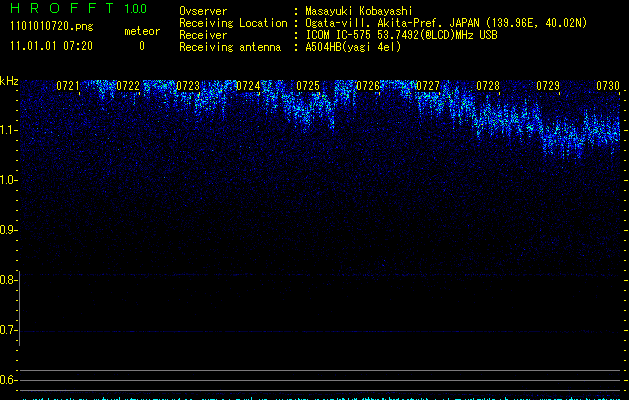Click the Ovserver label
Viewport: 629px width, 400px height.
(203, 11)
